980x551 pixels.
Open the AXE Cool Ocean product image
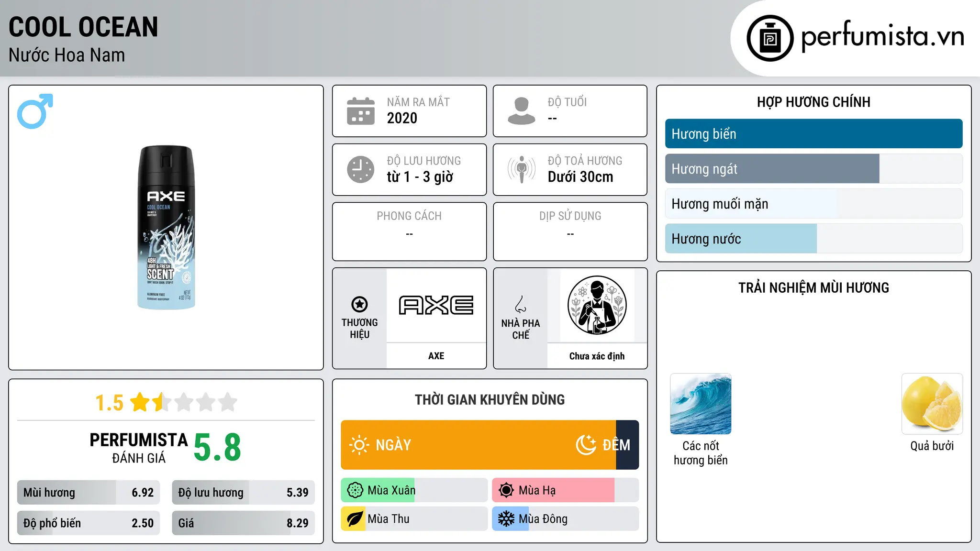(166, 227)
